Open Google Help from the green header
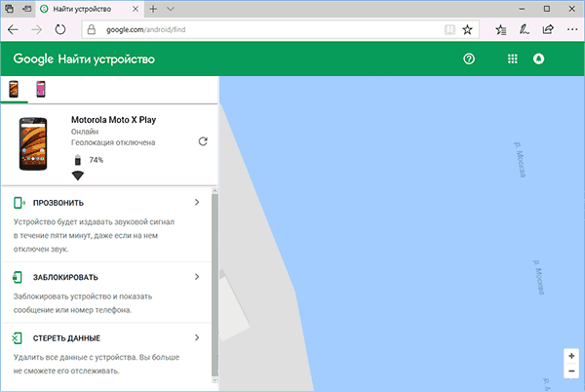Image resolution: width=585 pixels, height=392 pixels. [469, 59]
